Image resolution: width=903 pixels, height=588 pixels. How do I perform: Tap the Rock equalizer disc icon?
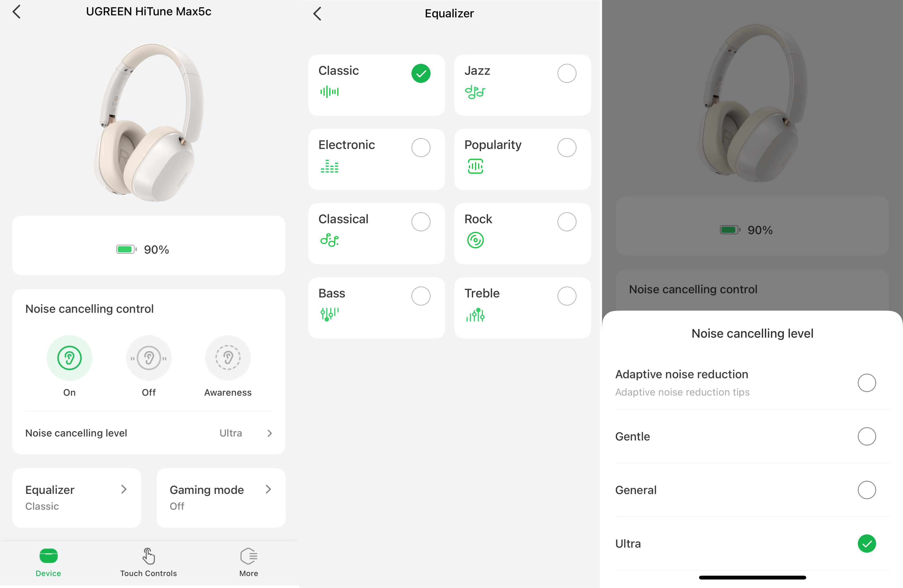[x=475, y=240]
